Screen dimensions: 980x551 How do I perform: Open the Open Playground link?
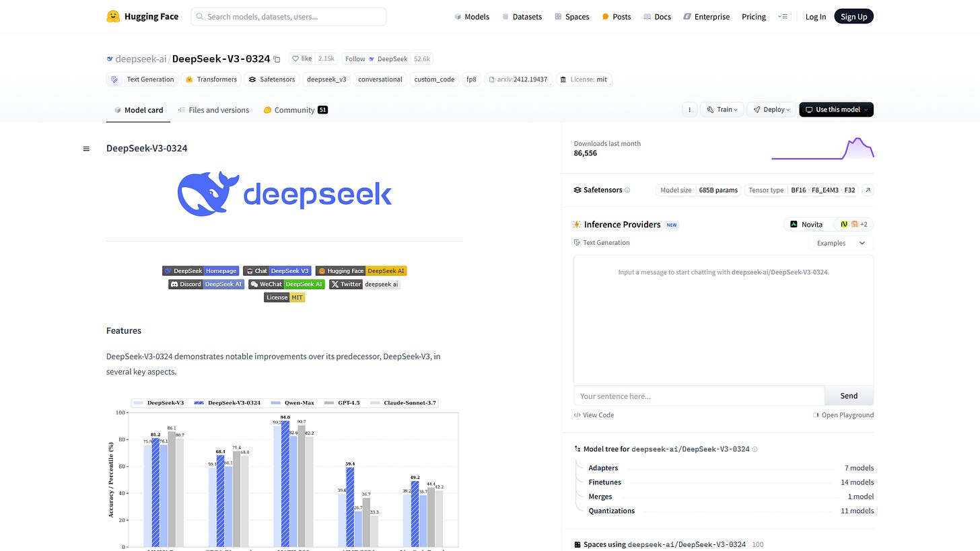[x=843, y=415]
